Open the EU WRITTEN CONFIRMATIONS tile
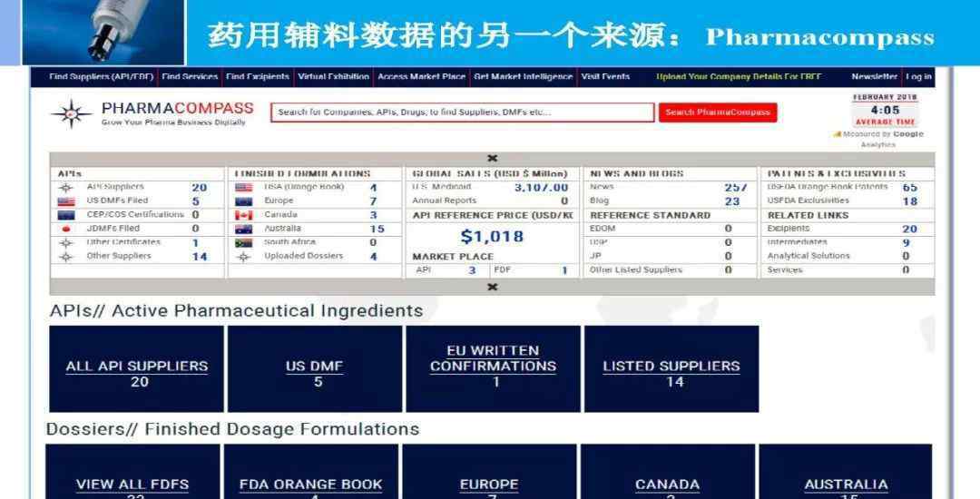Viewport: 980px width, 499px height. click(493, 369)
